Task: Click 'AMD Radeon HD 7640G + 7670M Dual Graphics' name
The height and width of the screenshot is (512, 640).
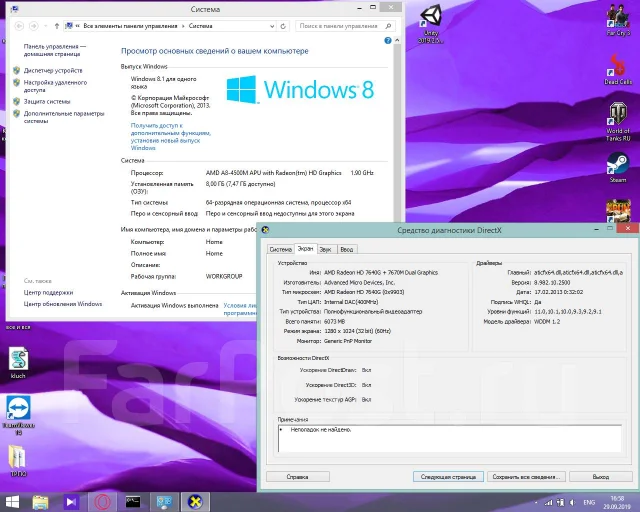Action: pyautogui.click(x=381, y=273)
